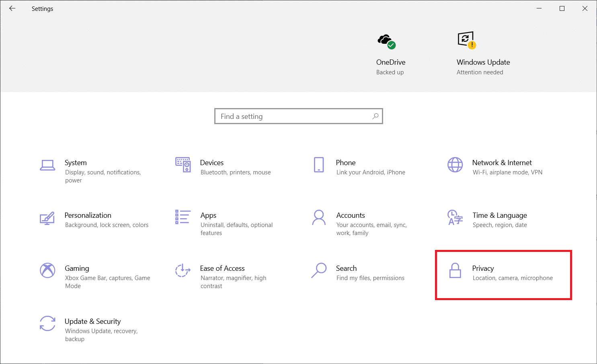Screen dimensions: 597x364
Task: Click the back arrow in Settings
Action: tap(12, 8)
